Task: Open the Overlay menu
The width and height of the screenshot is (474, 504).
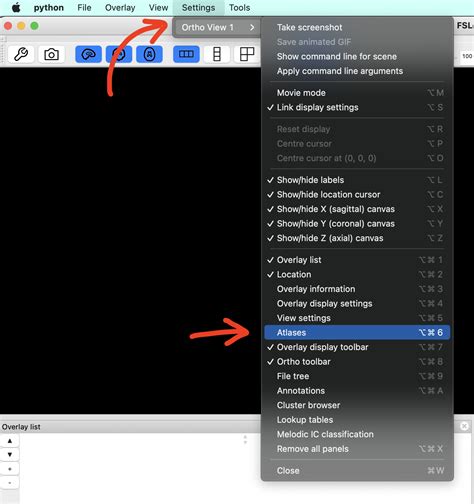Action: 120,7
